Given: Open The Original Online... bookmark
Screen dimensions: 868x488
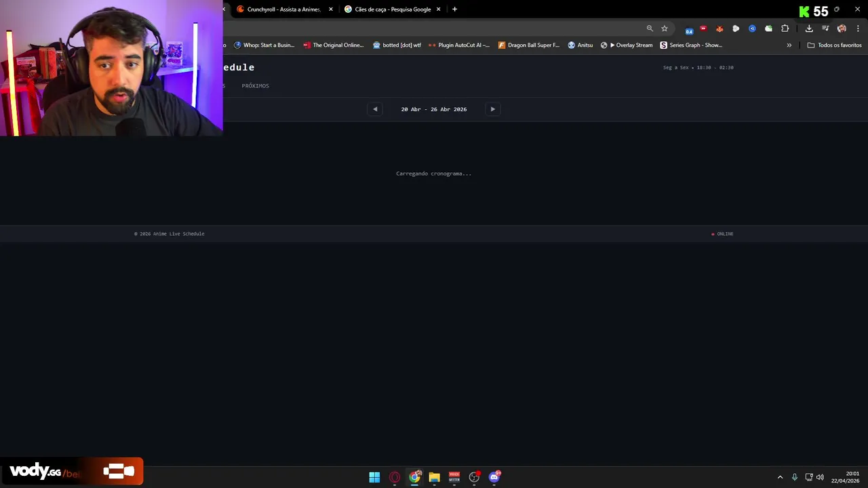Looking at the screenshot, I should [x=334, y=45].
